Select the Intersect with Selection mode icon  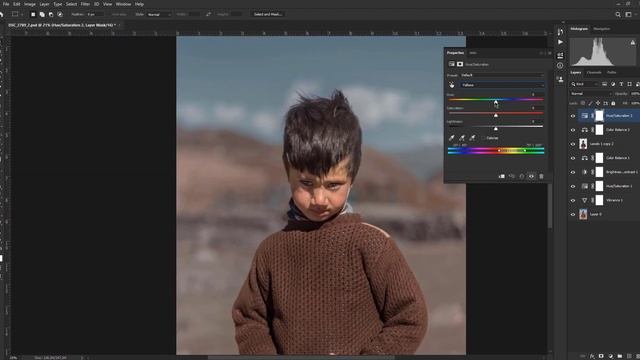pyautogui.click(x=60, y=14)
